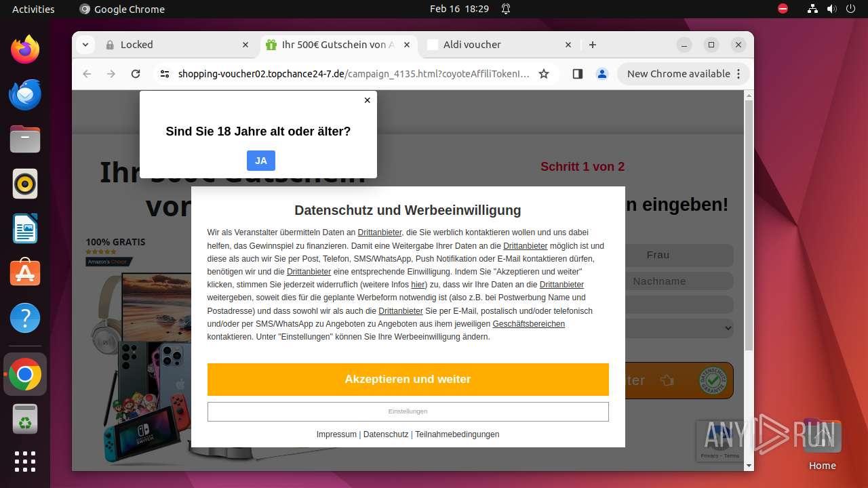Open the date and time menu
The image size is (868, 488).
tap(459, 9)
